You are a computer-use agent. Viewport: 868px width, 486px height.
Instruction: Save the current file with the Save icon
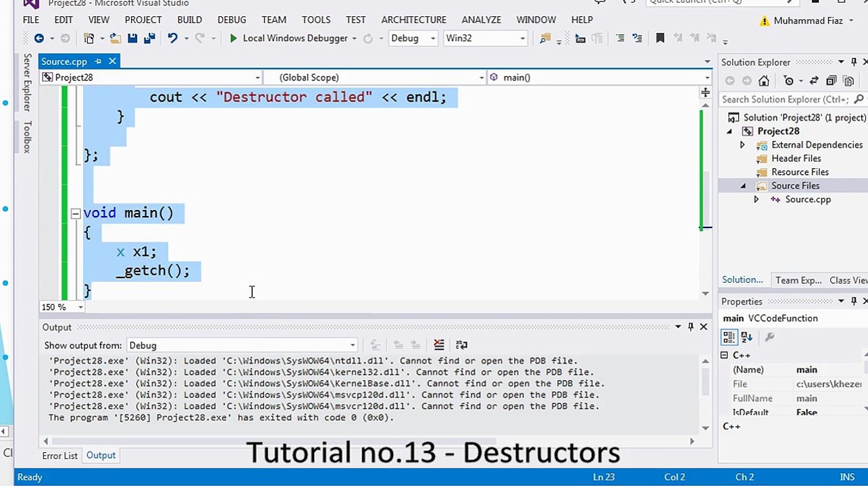click(x=132, y=38)
